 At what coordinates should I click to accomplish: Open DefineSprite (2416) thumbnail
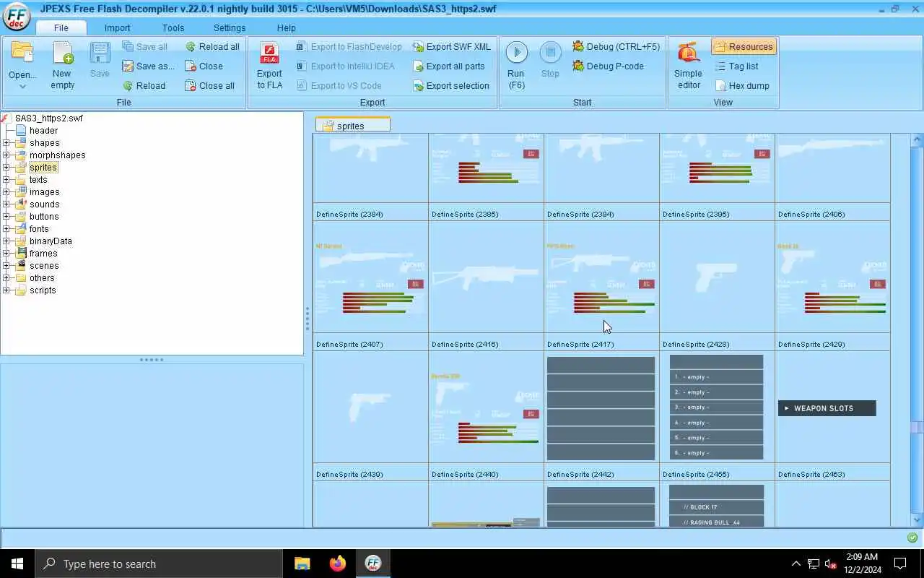coord(486,278)
